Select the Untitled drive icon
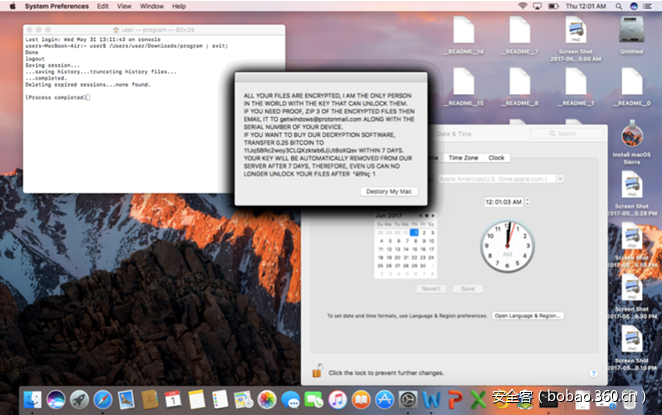662x415 pixels. pos(631,31)
